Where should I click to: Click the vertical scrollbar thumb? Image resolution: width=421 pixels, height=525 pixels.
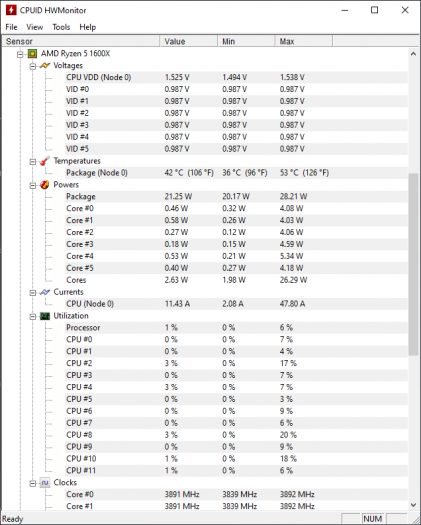pyautogui.click(x=413, y=264)
